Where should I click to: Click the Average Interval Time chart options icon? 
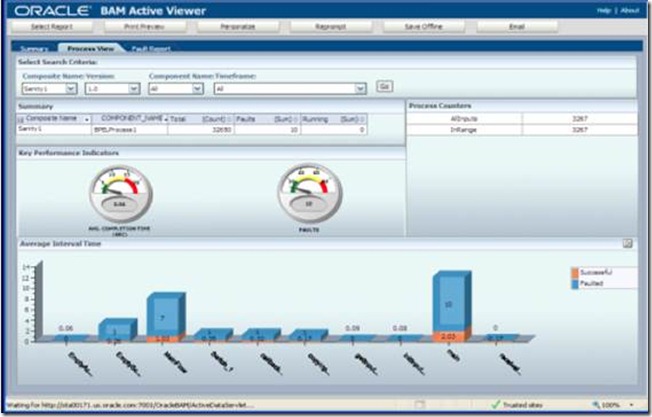pos(627,243)
